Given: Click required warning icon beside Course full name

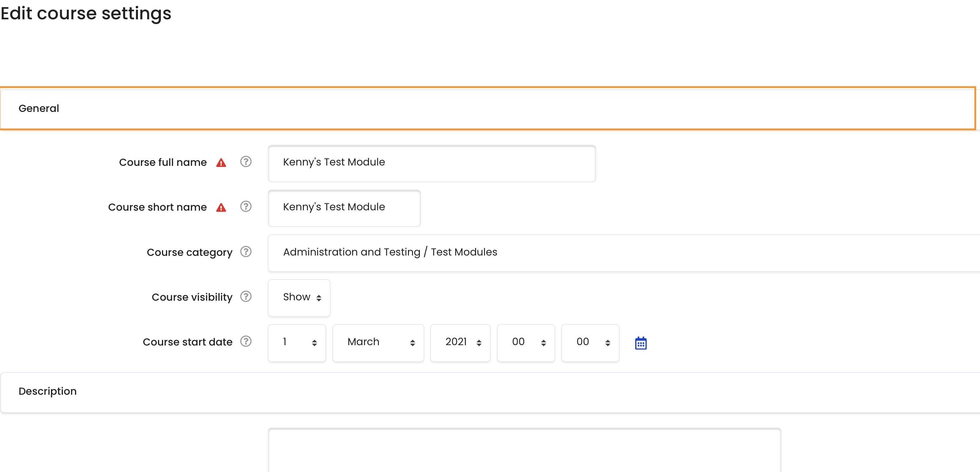Looking at the screenshot, I should (221, 163).
